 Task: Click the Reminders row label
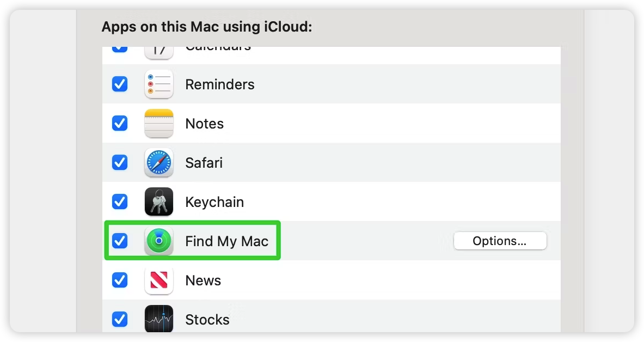pyautogui.click(x=220, y=84)
